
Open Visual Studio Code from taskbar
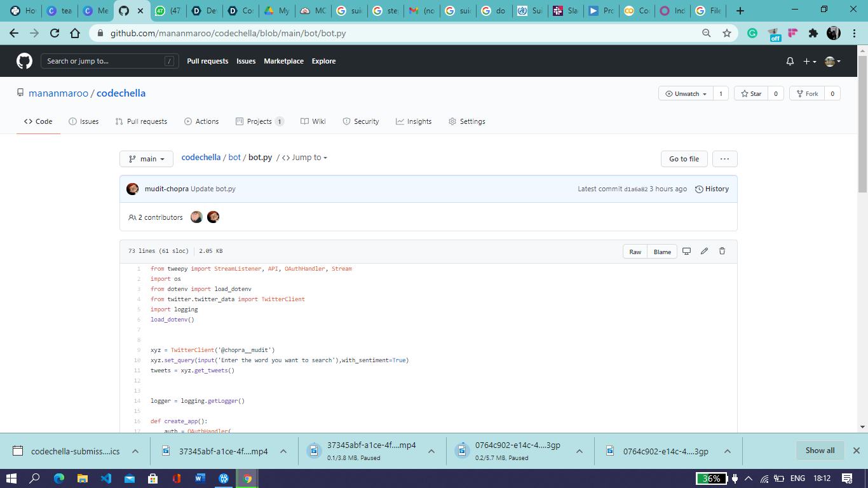(x=106, y=478)
